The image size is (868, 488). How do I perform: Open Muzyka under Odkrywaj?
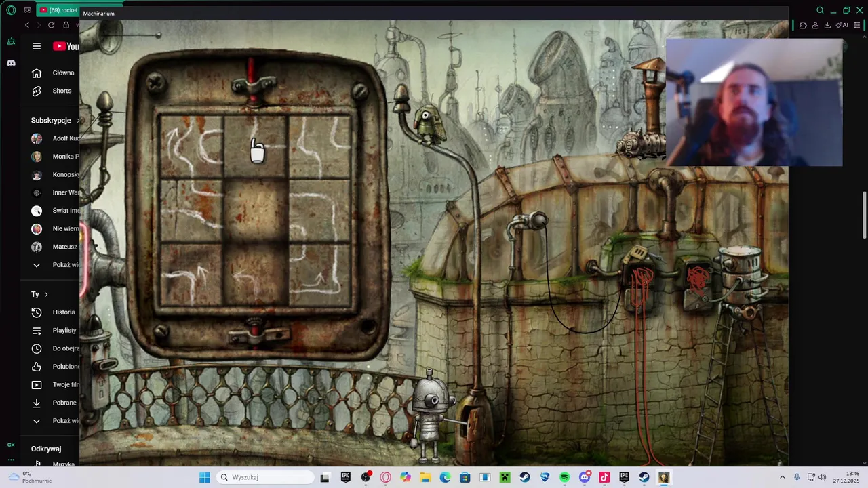point(55,464)
